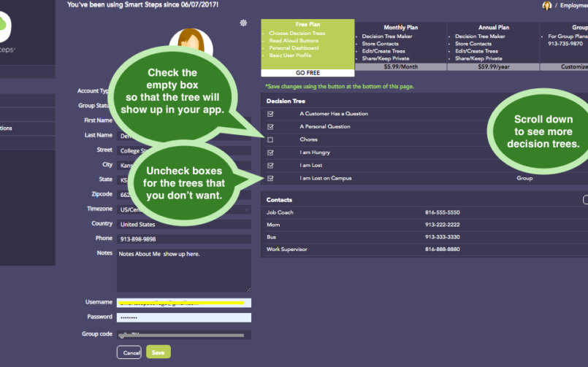Click the 'Group' label in Lost on Campus row
This screenshot has width=588, height=367.
(524, 178)
